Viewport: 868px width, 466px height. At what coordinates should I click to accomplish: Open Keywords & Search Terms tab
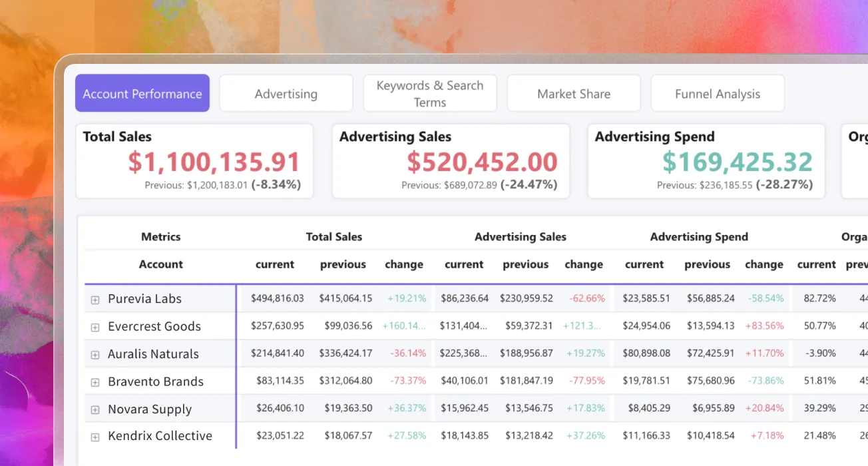[430, 93]
